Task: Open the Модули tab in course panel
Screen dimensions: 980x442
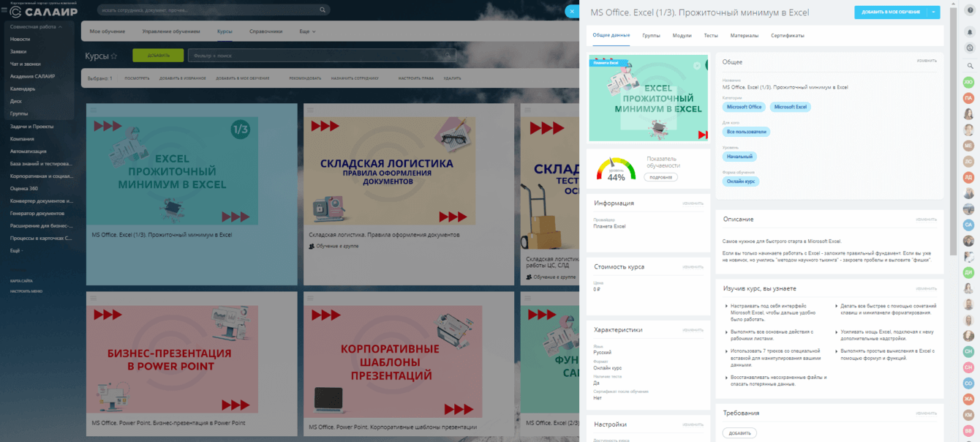Action: coord(682,35)
